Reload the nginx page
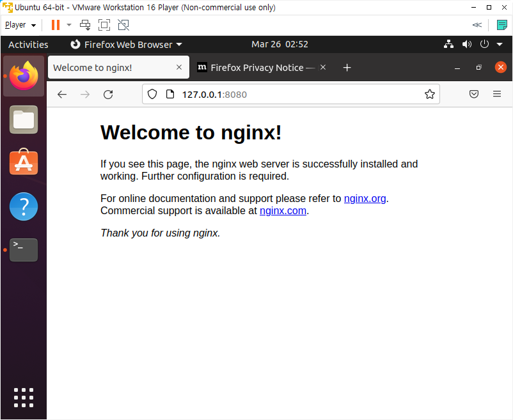Screen dimensions: 513x420 pyautogui.click(x=108, y=95)
